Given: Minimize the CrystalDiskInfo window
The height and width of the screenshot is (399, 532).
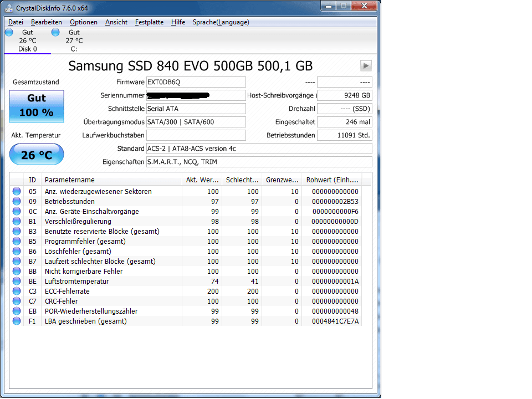Looking at the screenshot, I should (329, 6).
